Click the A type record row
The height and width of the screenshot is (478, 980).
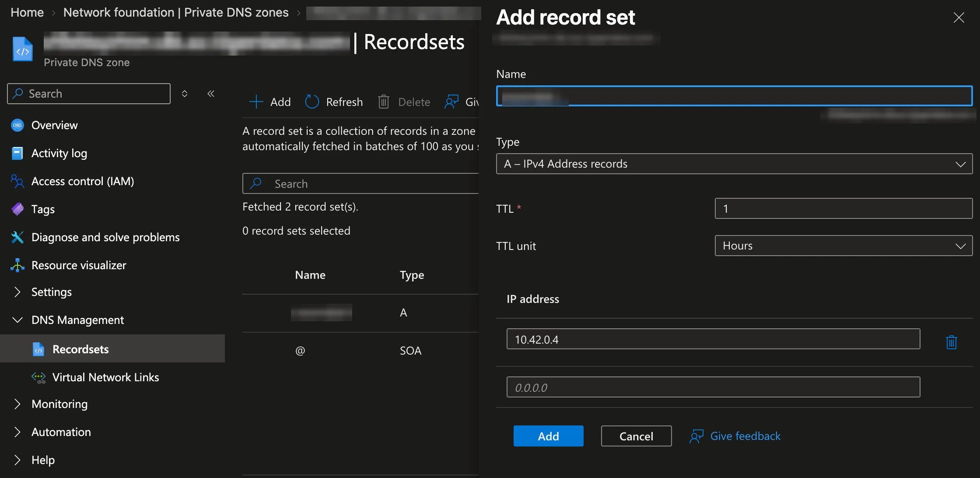point(360,313)
